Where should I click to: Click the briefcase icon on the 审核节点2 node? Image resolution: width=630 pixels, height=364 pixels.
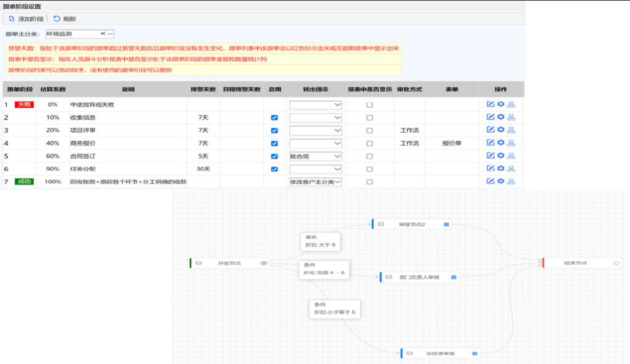(x=446, y=224)
